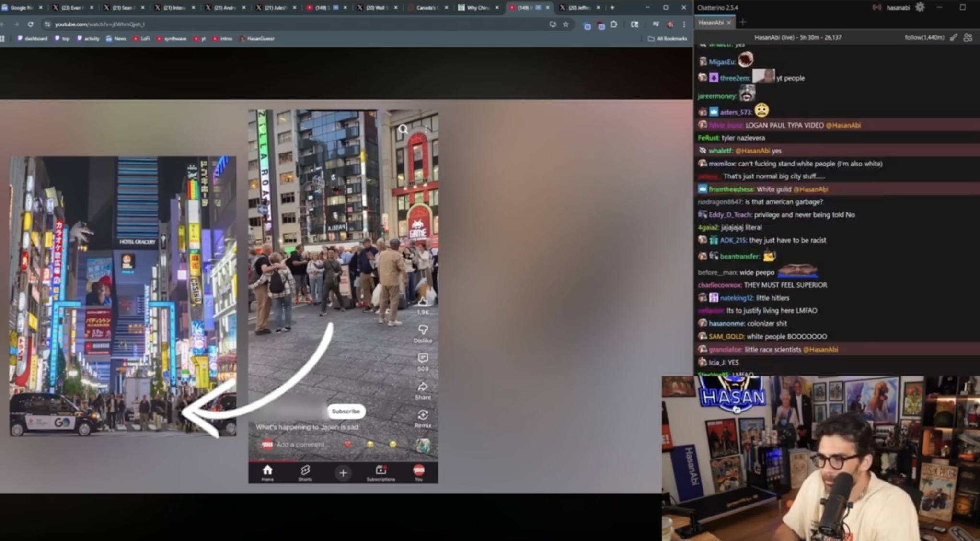
Task: Select the HasanAbi Chatterino tab
Action: (x=711, y=23)
